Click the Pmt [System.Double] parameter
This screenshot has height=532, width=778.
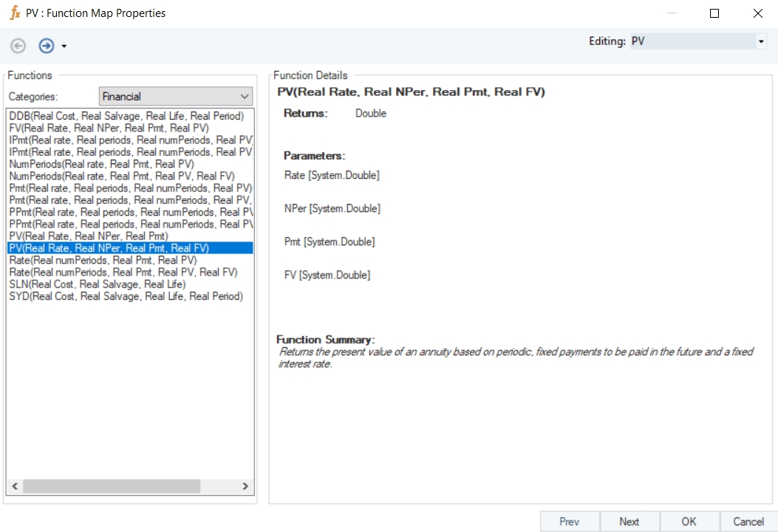330,242
